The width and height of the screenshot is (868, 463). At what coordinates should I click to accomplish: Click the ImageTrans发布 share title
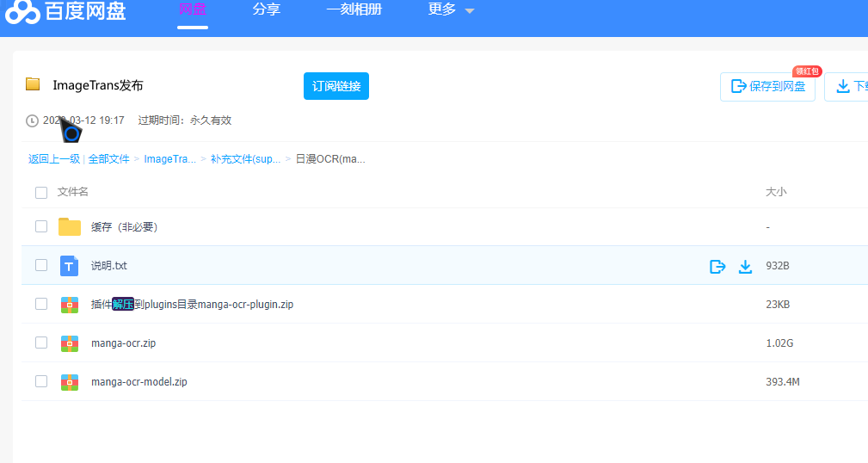98,85
